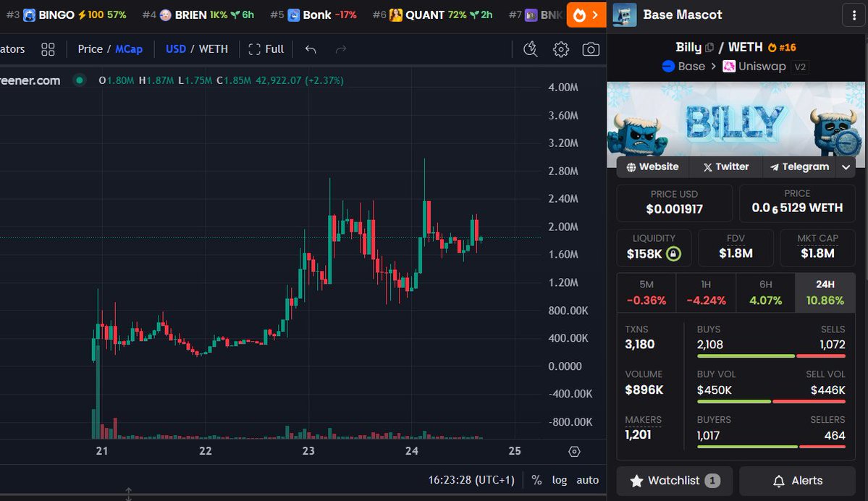868x501 pixels.
Task: Open the chart layout grid icon
Action: pos(49,49)
